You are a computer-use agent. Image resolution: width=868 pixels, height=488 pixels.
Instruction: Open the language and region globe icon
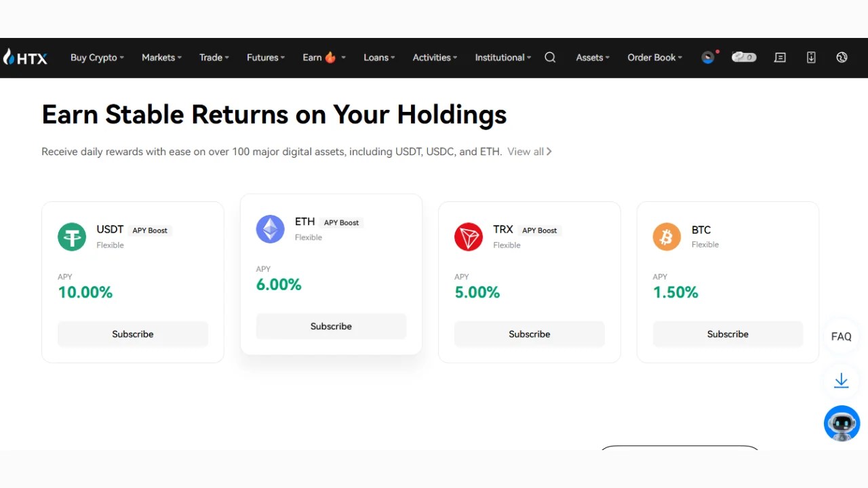[x=842, y=58]
